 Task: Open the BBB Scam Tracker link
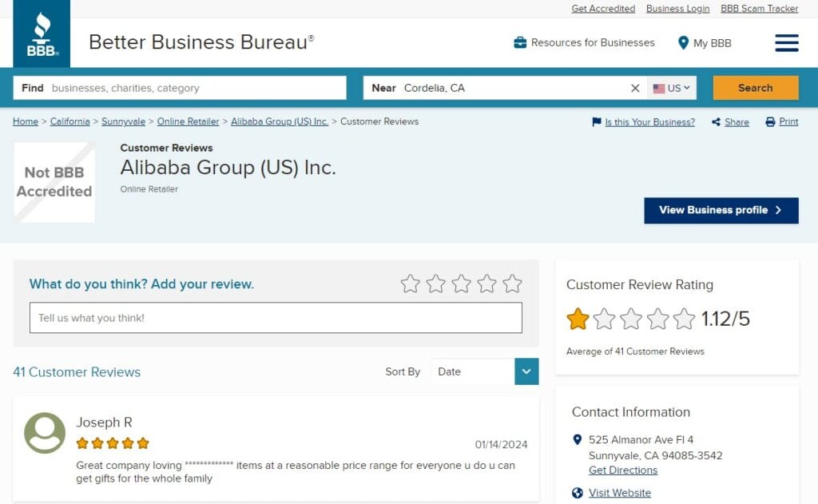click(x=759, y=8)
